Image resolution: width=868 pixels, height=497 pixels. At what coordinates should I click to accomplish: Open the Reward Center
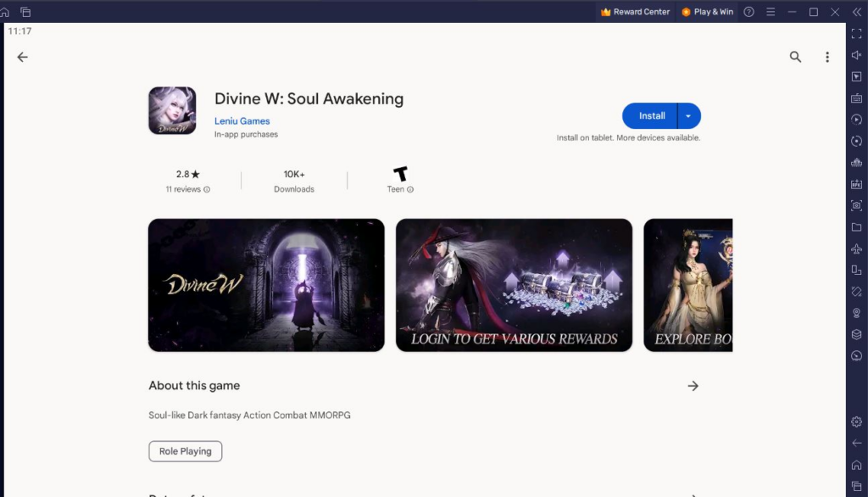point(636,11)
